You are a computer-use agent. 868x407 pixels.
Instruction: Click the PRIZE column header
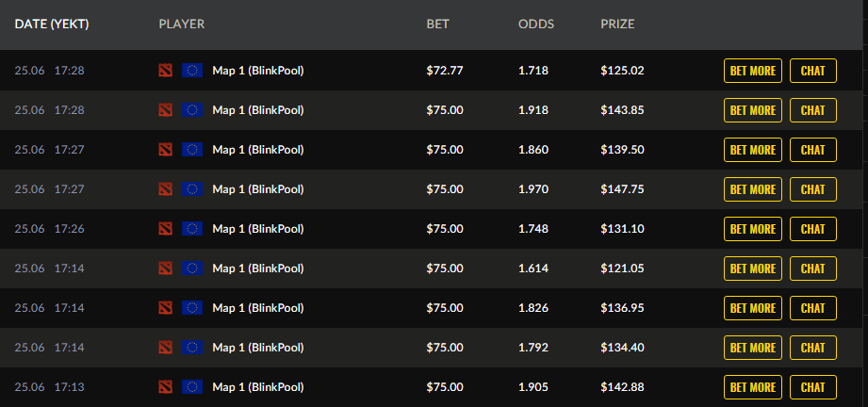(617, 24)
